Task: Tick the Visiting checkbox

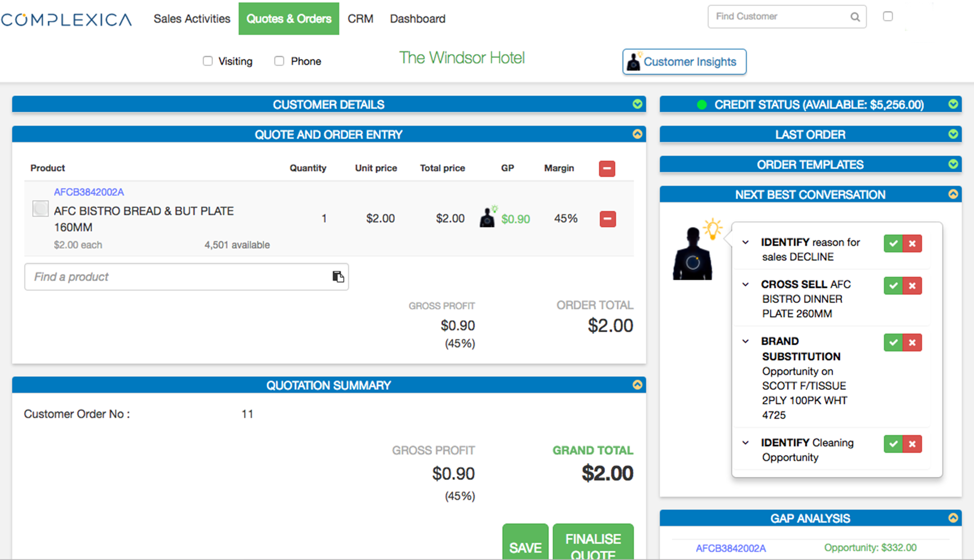Action: (208, 61)
